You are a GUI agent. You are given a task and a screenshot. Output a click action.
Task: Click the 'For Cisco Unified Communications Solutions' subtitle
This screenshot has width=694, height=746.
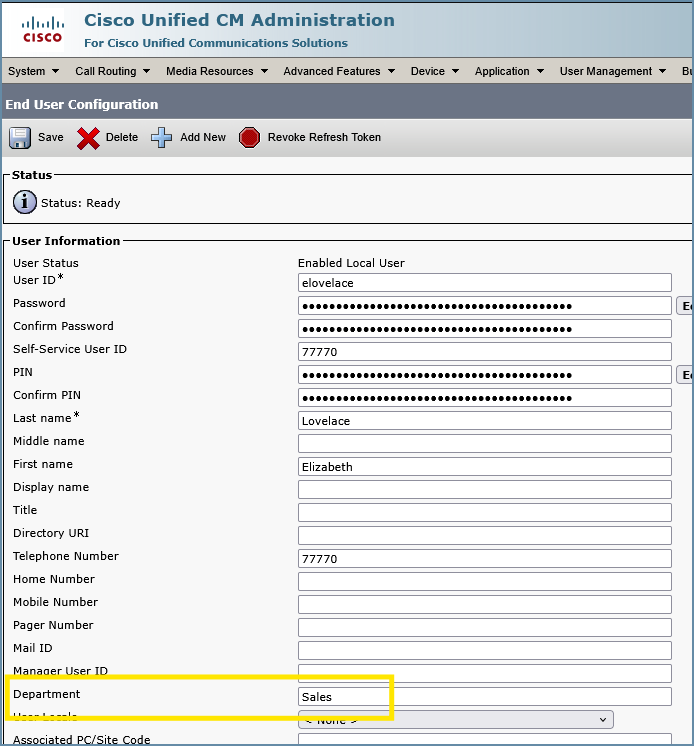(x=216, y=43)
